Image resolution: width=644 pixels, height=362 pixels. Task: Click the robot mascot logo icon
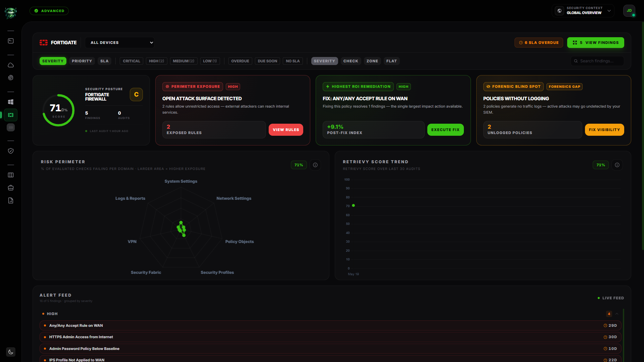pos(11,13)
